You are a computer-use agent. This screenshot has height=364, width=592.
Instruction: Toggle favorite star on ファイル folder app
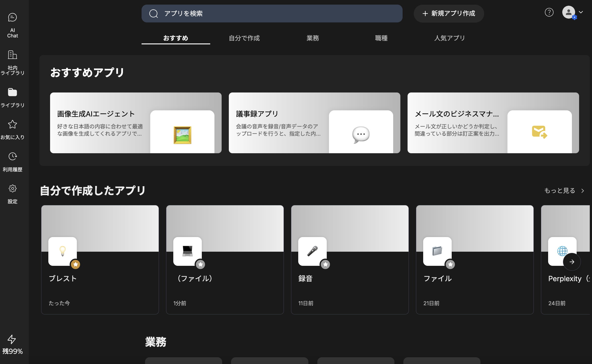coord(450,264)
